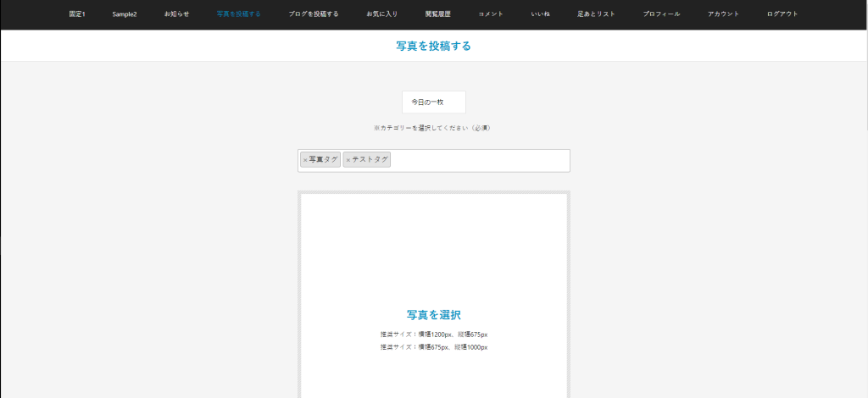The height and width of the screenshot is (398, 868).
Task: Navigate to ブログを投稿する
Action: pyautogui.click(x=313, y=14)
